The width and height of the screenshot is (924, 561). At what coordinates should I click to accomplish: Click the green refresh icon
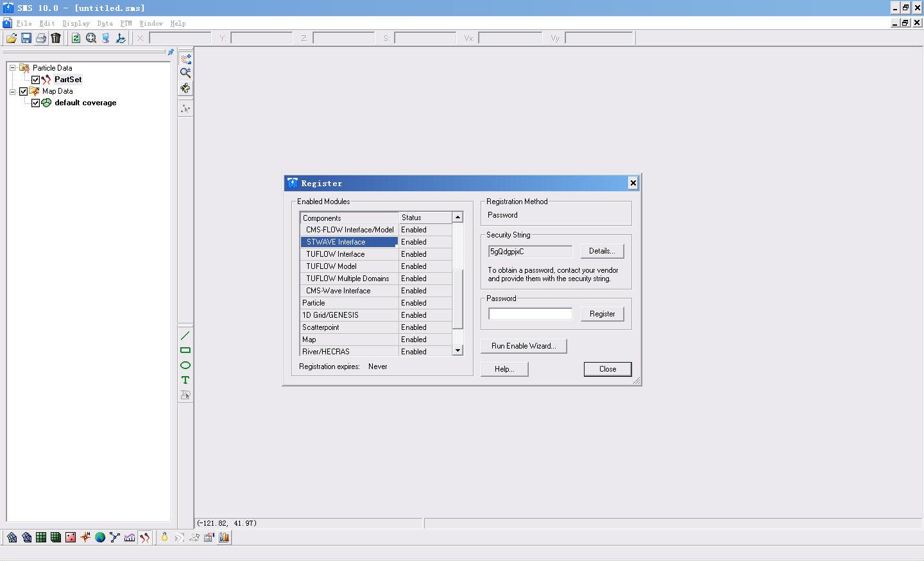coord(76,38)
